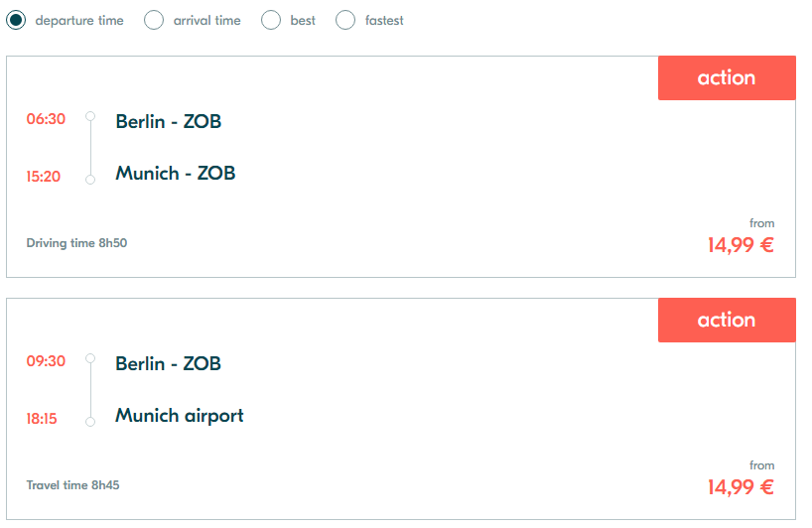Open the 06:30 Berlin to Munich ZOB trip
This screenshot has width=812, height=528.
(401, 167)
